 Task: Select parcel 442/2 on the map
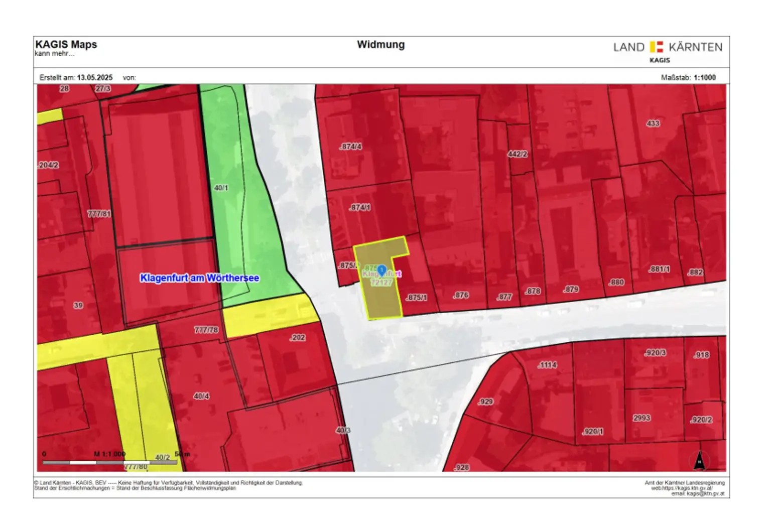[x=517, y=154]
